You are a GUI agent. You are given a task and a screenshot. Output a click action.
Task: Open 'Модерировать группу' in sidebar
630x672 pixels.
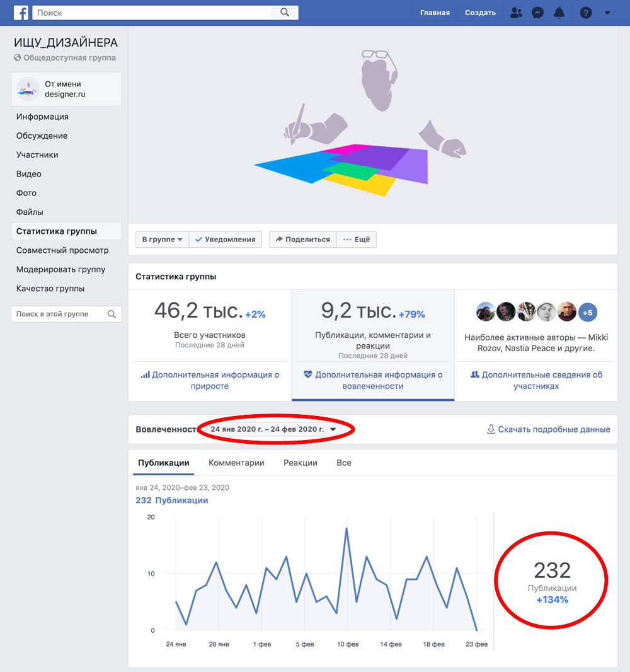[x=61, y=270]
